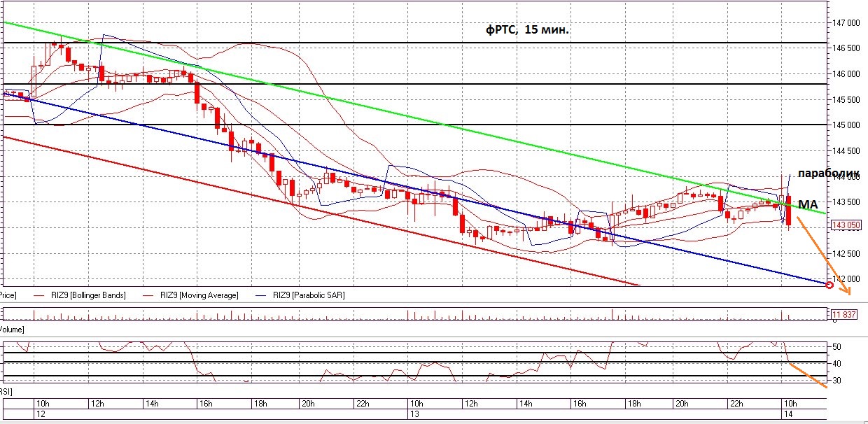868x424 pixels.
Task: Click the Price pane label
Action: pyautogui.click(x=8, y=295)
